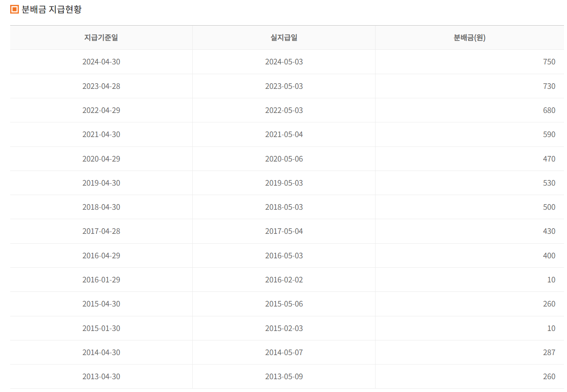The width and height of the screenshot is (567, 392).
Task: Select the 2018-04-30 base date cell
Action: click(101, 207)
